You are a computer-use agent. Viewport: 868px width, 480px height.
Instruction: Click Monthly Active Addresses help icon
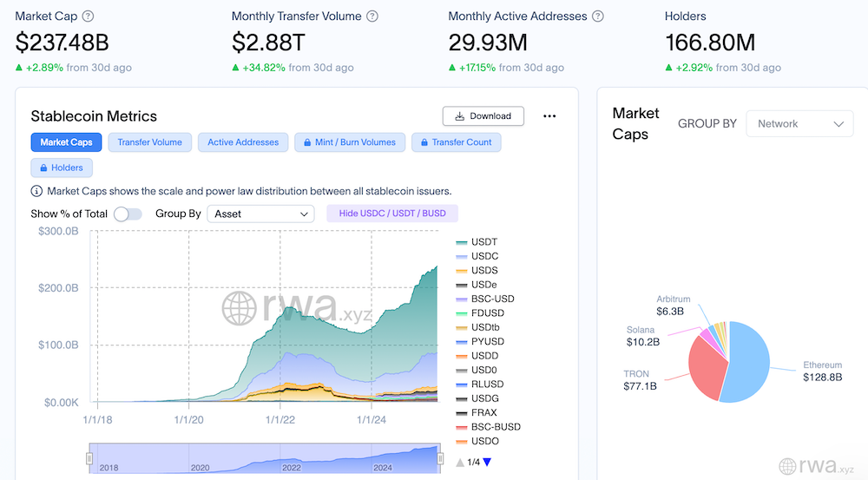[597, 16]
